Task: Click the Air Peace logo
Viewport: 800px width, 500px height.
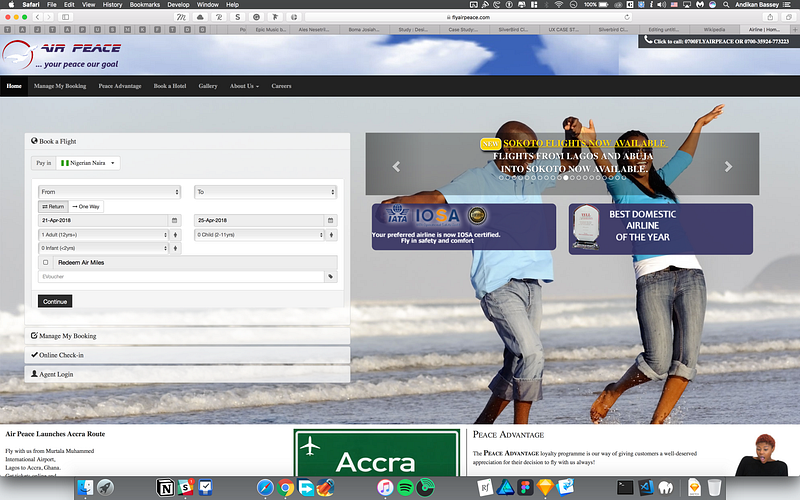Action: click(x=61, y=55)
